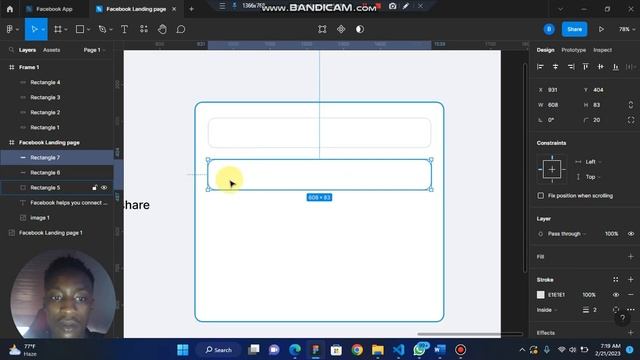Viewport: 640px width, 360px height.
Task: Open Windows Start menu
Action: (x=183, y=350)
